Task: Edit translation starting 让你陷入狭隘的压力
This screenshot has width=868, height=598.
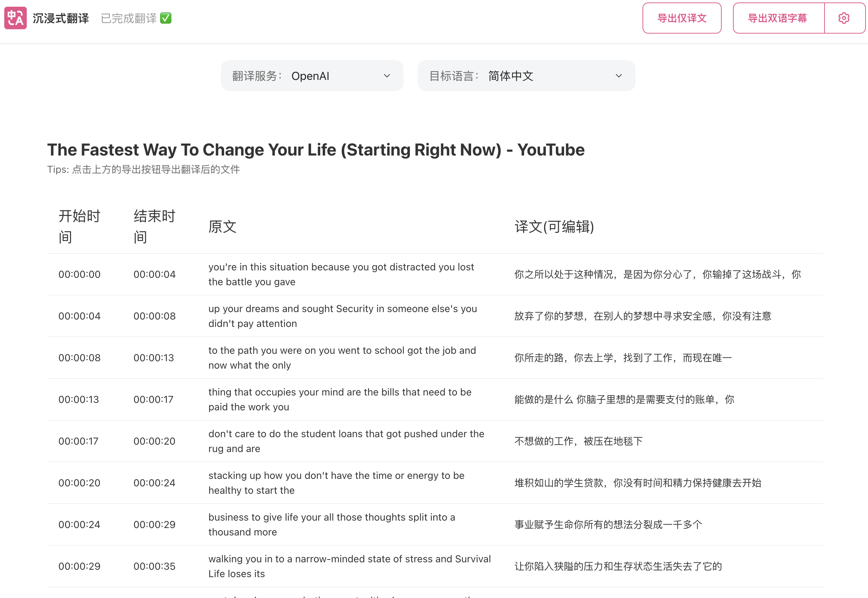Action: click(x=618, y=566)
